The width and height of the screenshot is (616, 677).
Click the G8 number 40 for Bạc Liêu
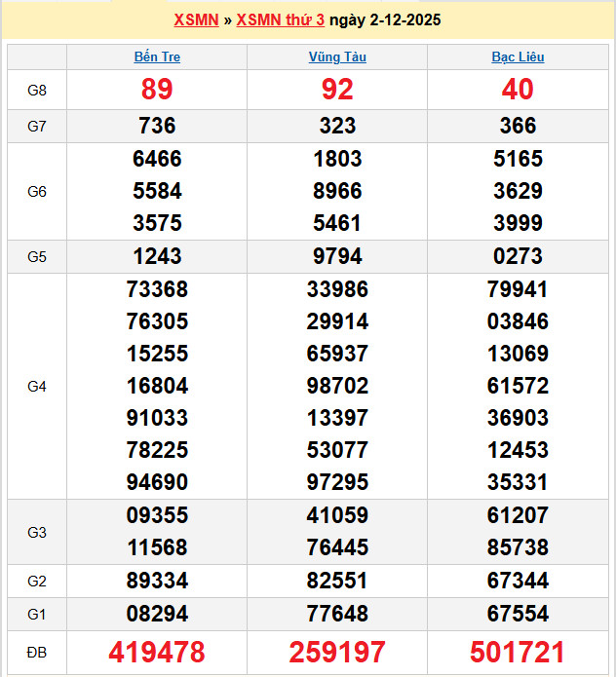[x=518, y=90]
